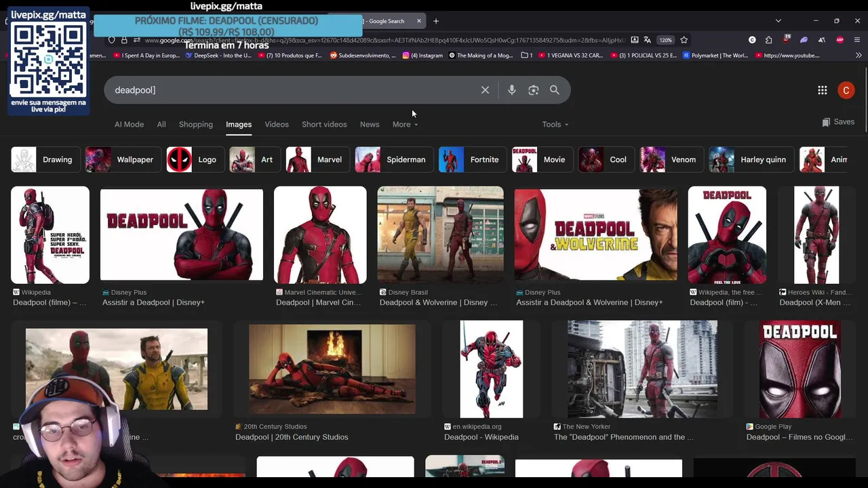Open 20th Century Studios fireplace Deadpool thumbnail
Screen dimensions: 868x488
[x=332, y=369]
